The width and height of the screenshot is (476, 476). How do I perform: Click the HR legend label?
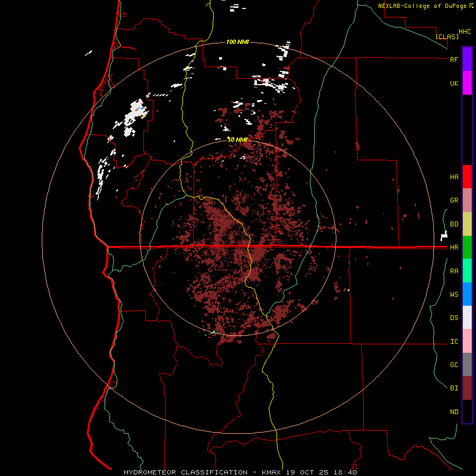pos(454,248)
